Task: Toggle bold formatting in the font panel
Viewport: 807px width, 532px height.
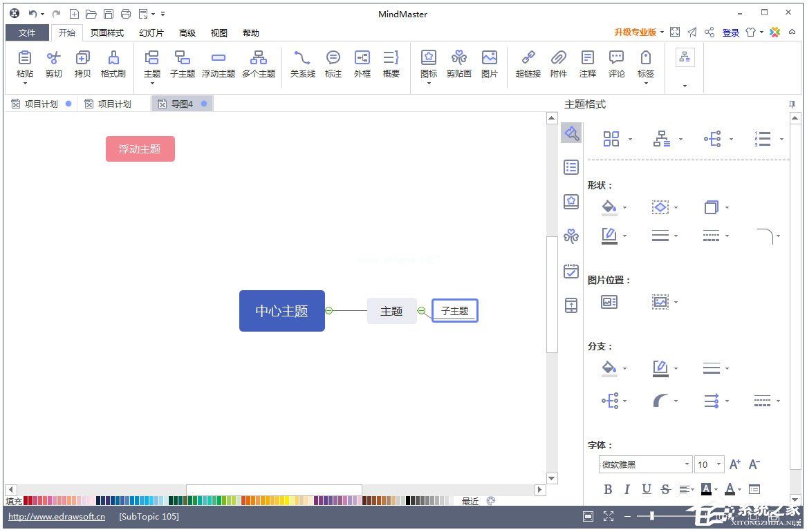Action: (x=607, y=489)
